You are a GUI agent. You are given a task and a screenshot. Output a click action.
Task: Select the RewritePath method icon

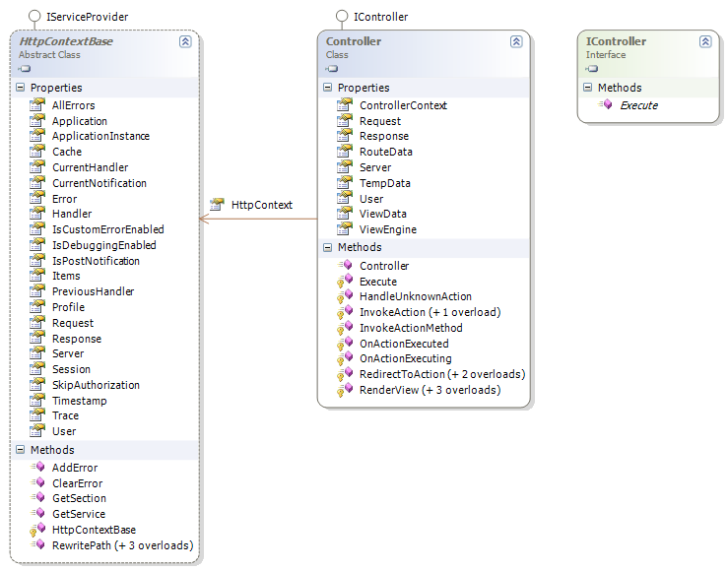pos(37,544)
